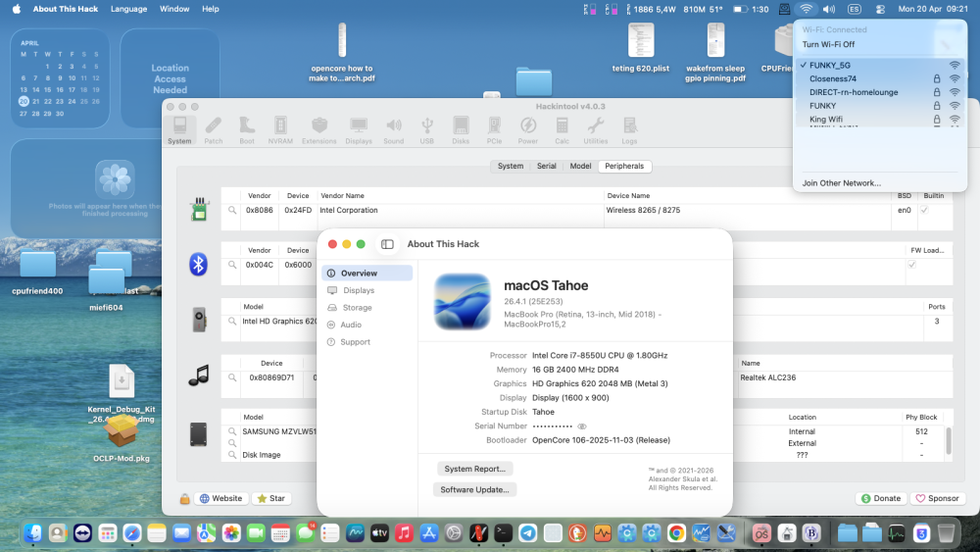Click the macOS Tahoe logo image
The image size is (980, 552).
coord(463,302)
